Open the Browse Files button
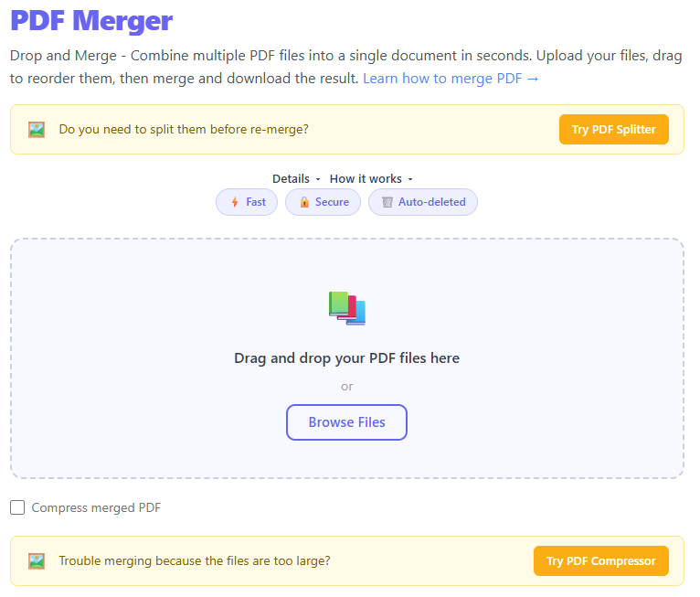Viewport: 700px width, 597px height. [x=347, y=422]
